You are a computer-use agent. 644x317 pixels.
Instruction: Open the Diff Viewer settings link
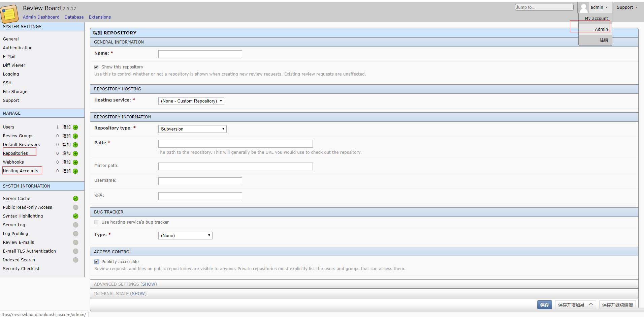14,65
